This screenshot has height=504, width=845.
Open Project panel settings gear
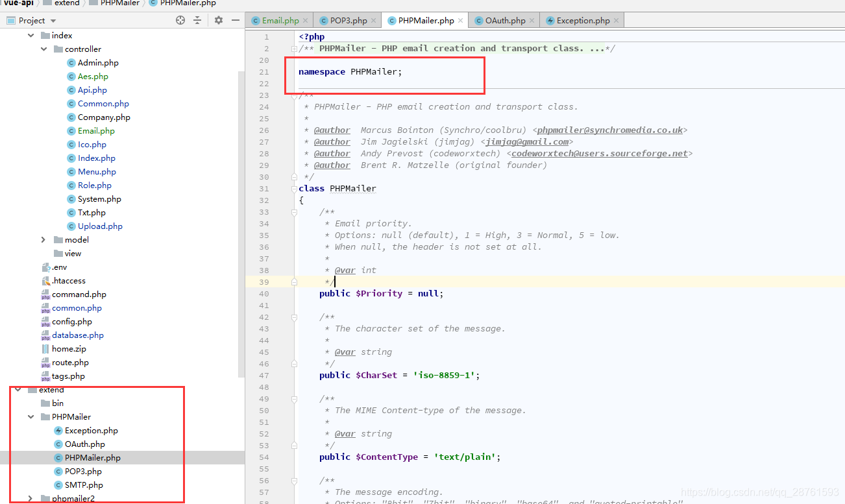pos(219,20)
